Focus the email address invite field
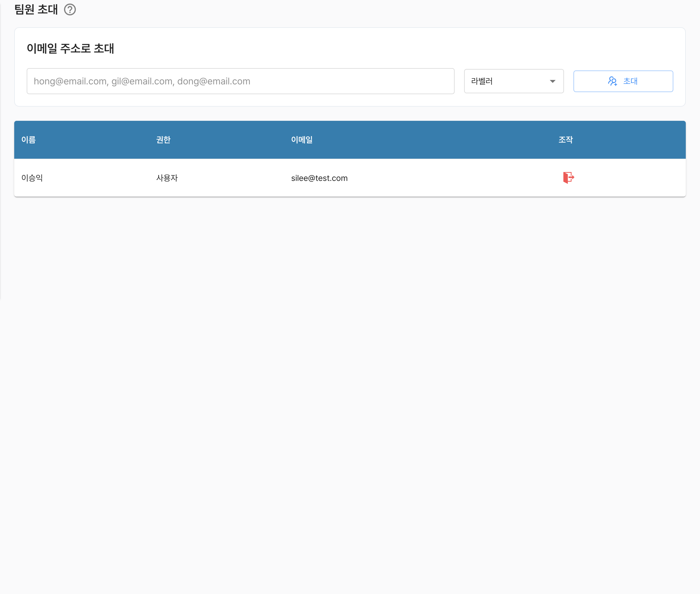 pyautogui.click(x=240, y=81)
